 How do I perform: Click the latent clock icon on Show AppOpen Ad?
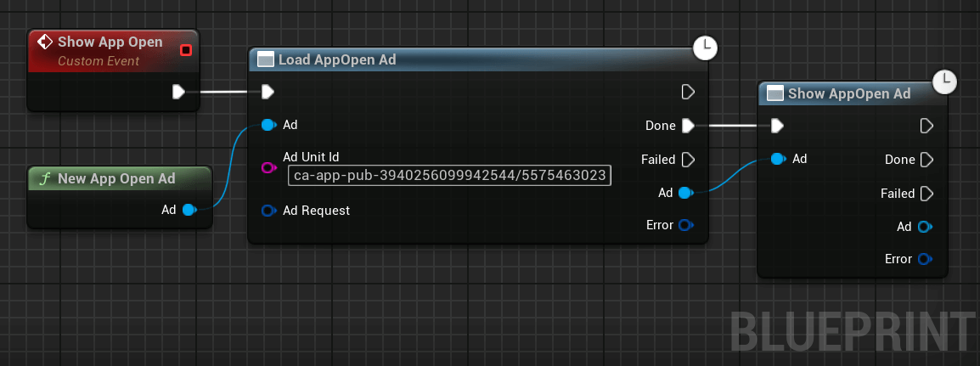[x=944, y=82]
